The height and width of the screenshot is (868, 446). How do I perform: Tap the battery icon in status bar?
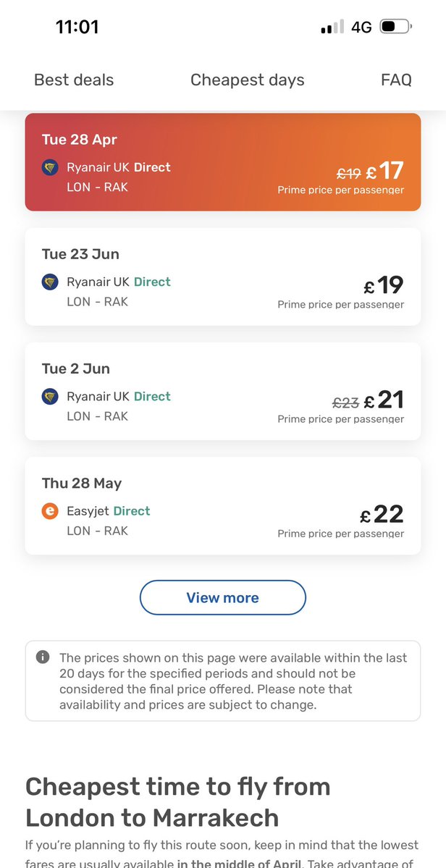(x=396, y=28)
